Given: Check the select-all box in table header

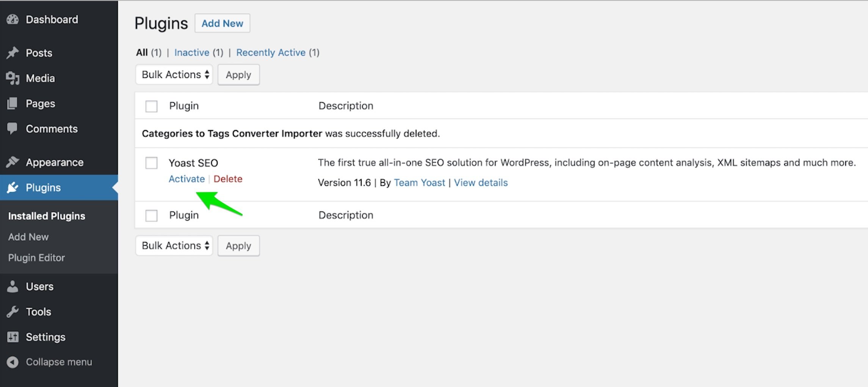Looking at the screenshot, I should click(151, 106).
